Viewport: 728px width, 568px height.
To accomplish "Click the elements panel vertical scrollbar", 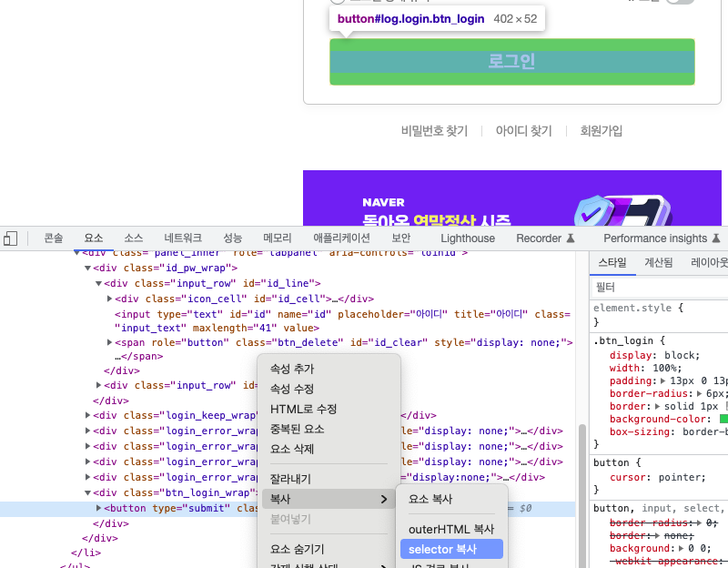I will (582, 494).
